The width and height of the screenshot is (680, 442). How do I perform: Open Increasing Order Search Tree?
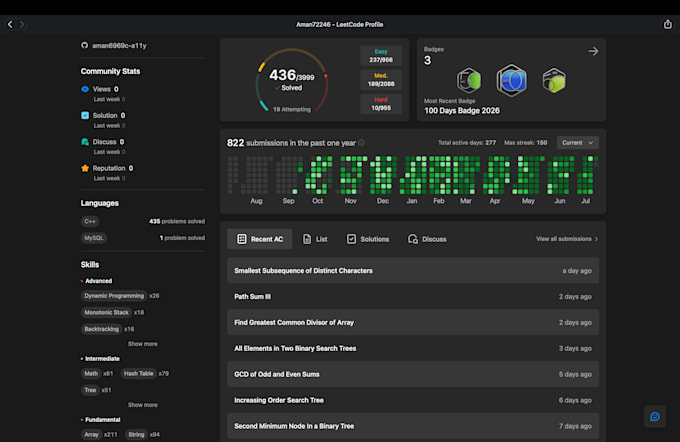pyautogui.click(x=413, y=400)
